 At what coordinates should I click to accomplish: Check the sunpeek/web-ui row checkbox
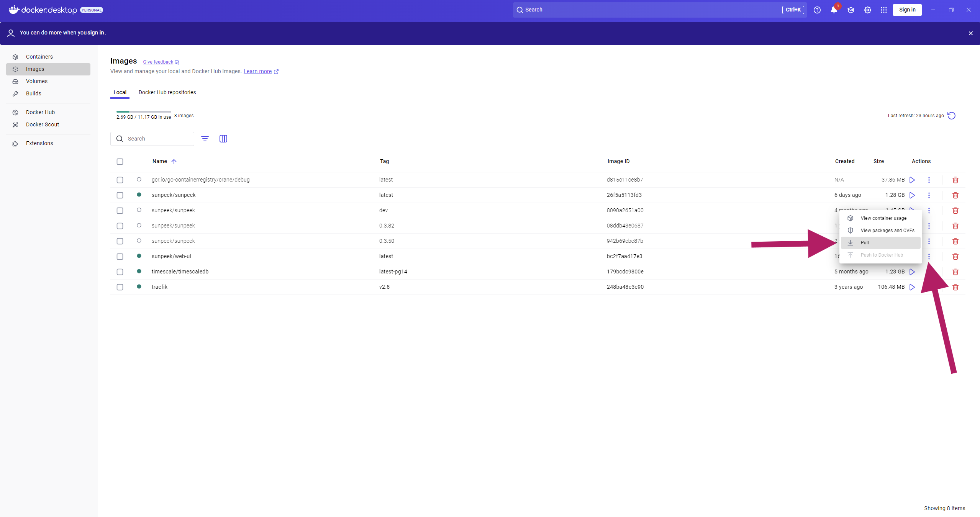click(120, 257)
